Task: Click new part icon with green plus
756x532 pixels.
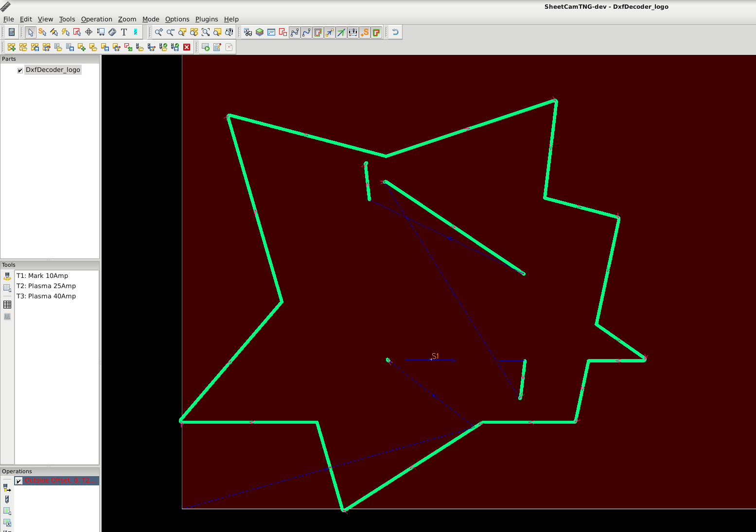Action: click(82, 47)
